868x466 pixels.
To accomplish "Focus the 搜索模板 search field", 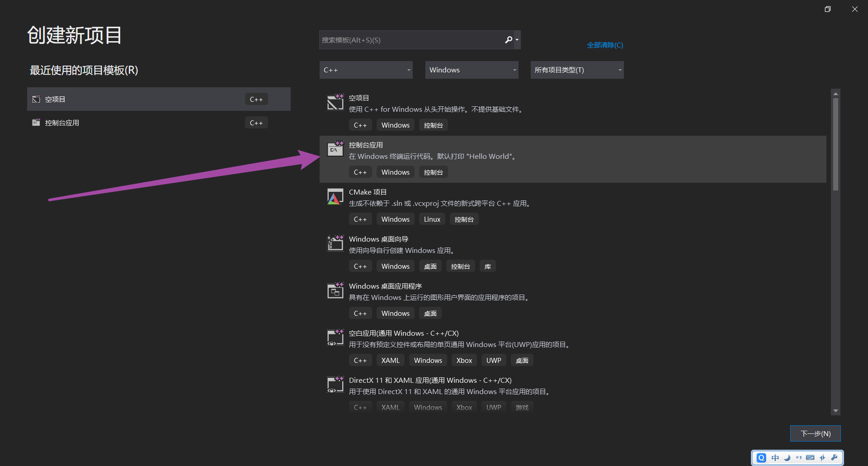I will tap(411, 40).
